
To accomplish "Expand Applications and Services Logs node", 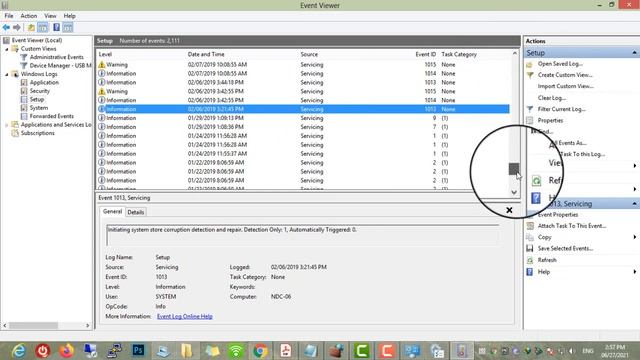I will (x=7, y=125).
